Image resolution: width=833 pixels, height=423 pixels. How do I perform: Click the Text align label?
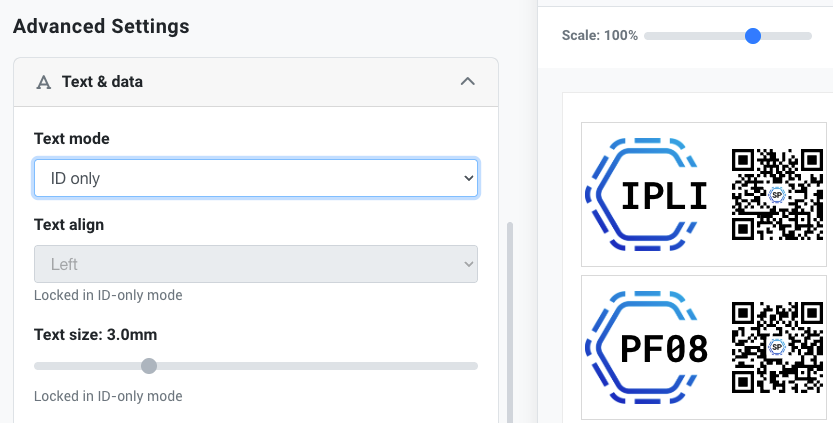tap(69, 225)
